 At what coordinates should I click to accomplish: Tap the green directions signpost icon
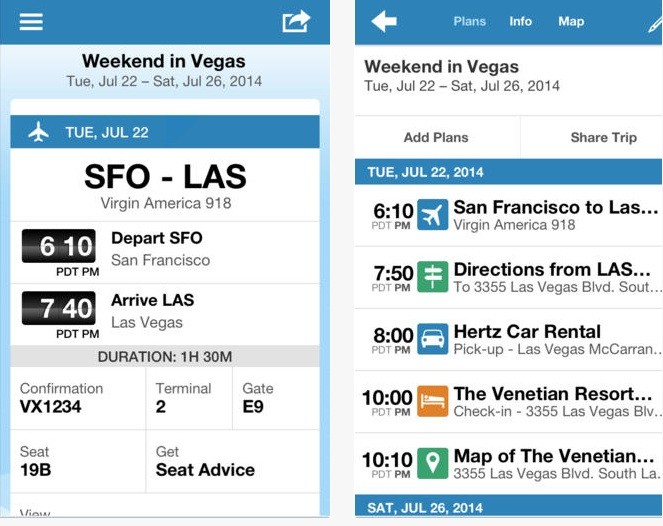pos(433,277)
